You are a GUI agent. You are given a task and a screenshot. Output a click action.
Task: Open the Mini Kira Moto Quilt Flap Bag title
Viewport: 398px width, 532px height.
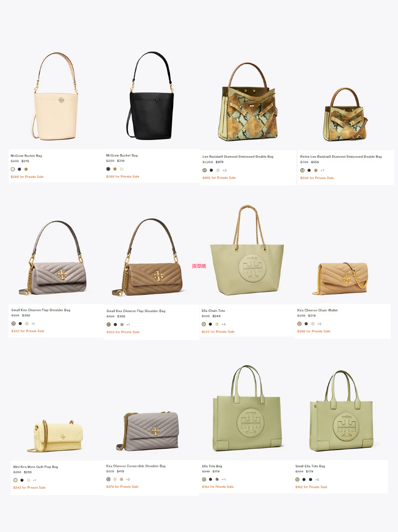tap(36, 467)
